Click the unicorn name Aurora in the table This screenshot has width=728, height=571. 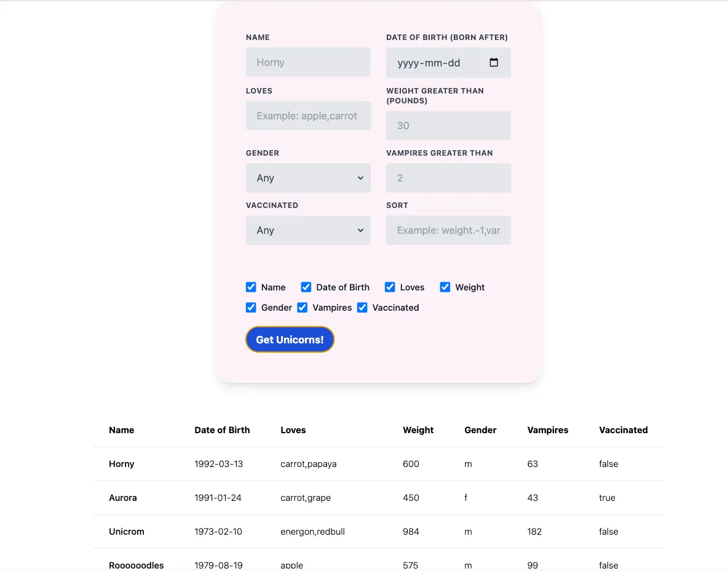tap(123, 498)
